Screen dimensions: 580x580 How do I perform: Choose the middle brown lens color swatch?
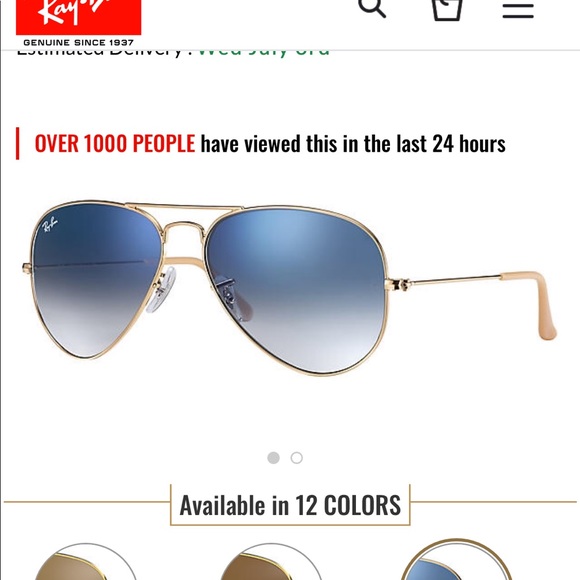(x=271, y=562)
